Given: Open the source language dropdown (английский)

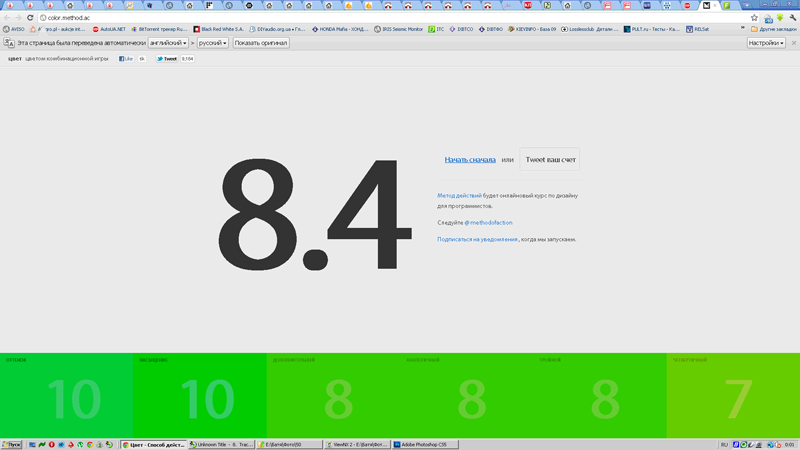Looking at the screenshot, I should coord(168,43).
